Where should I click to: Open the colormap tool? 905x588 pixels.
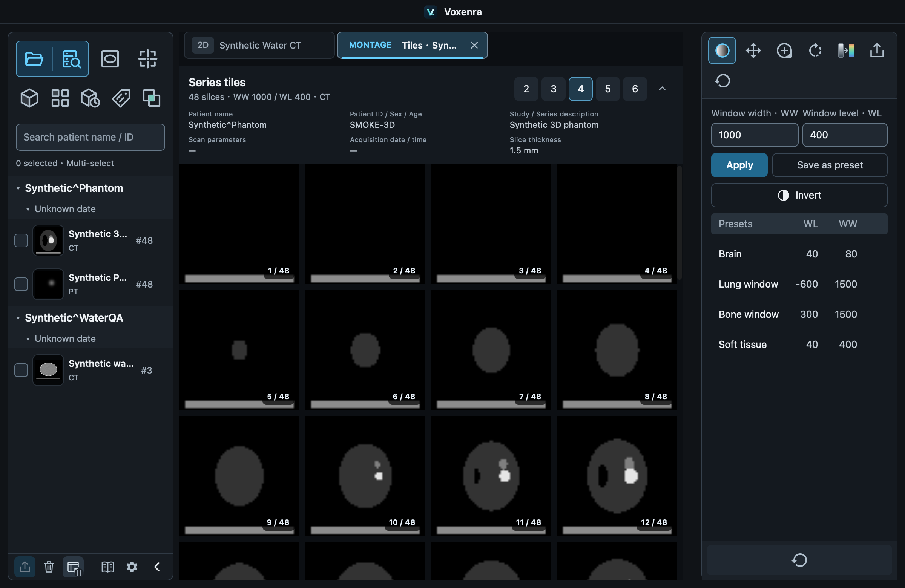pos(846,51)
